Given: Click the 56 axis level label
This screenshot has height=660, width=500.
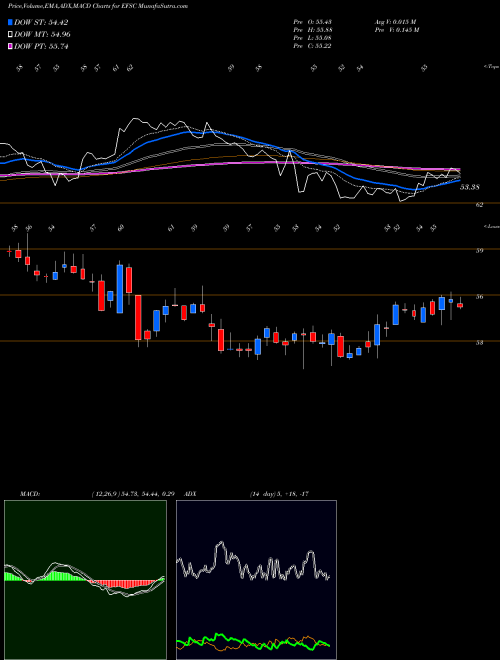Looking at the screenshot, I should click(x=479, y=296).
